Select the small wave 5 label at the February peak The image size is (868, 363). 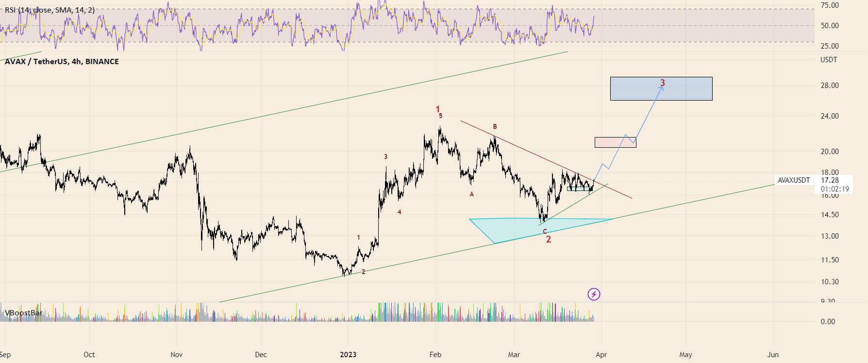point(441,116)
